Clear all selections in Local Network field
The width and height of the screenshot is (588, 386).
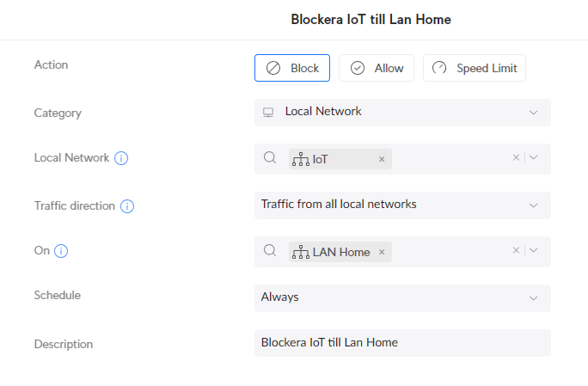516,157
